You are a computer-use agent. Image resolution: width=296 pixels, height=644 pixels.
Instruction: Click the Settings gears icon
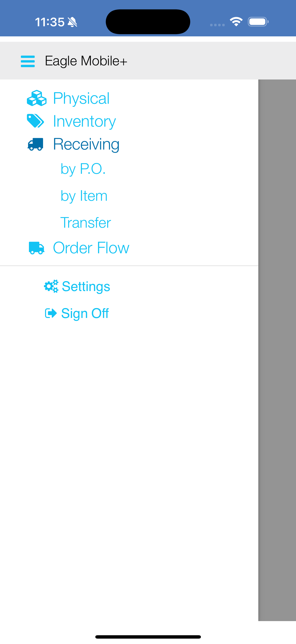pos(51,286)
